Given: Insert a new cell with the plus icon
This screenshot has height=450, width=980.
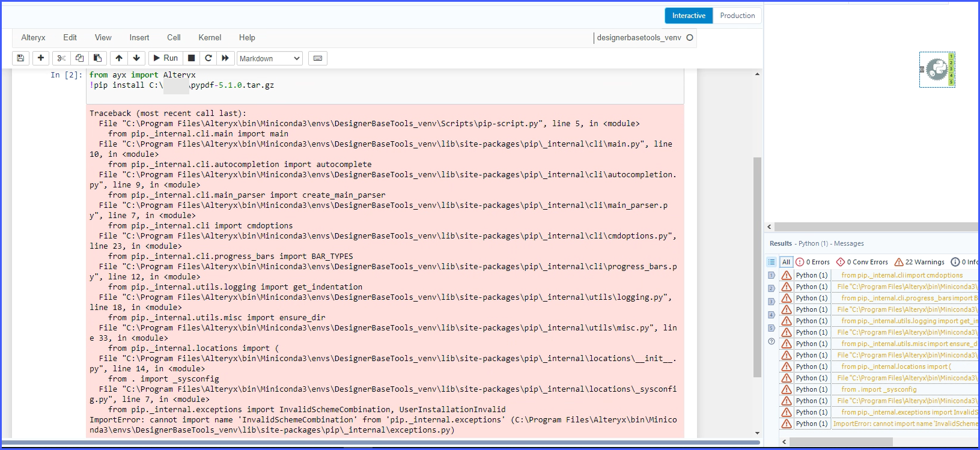Looking at the screenshot, I should click(41, 58).
